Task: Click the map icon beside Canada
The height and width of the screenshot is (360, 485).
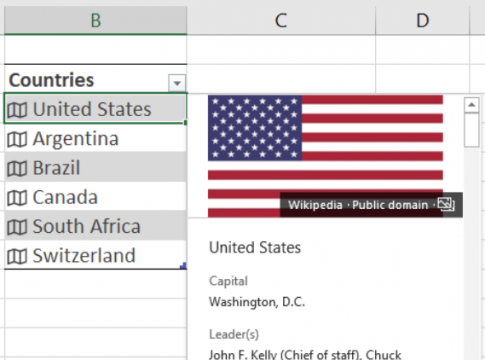Action: [x=17, y=198]
